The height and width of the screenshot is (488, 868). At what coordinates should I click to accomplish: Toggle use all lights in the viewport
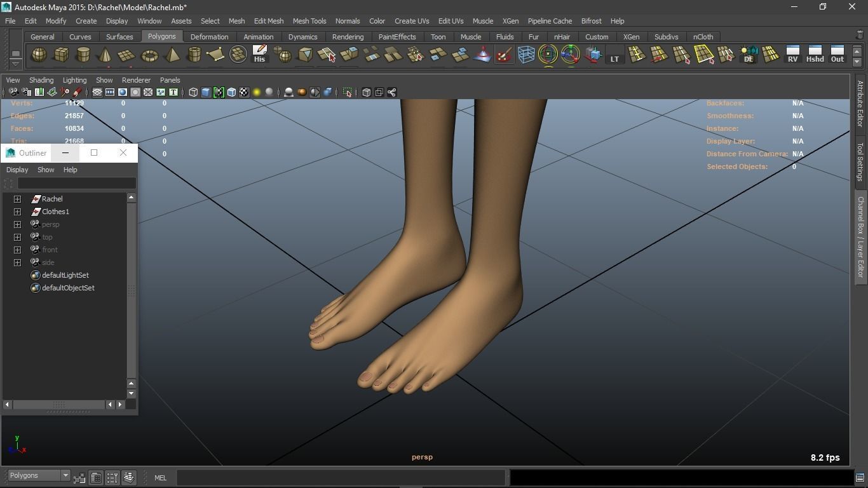click(x=257, y=92)
